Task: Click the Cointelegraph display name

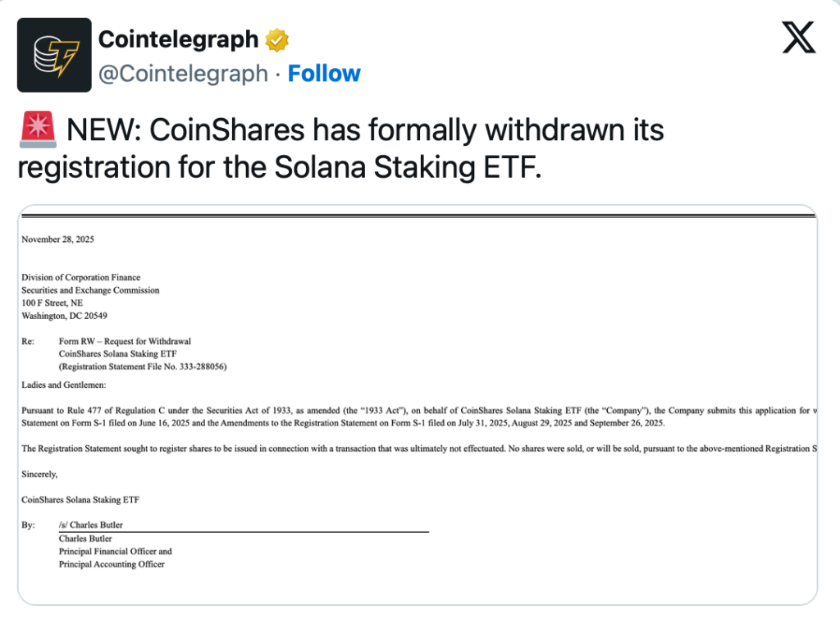Action: (178, 39)
